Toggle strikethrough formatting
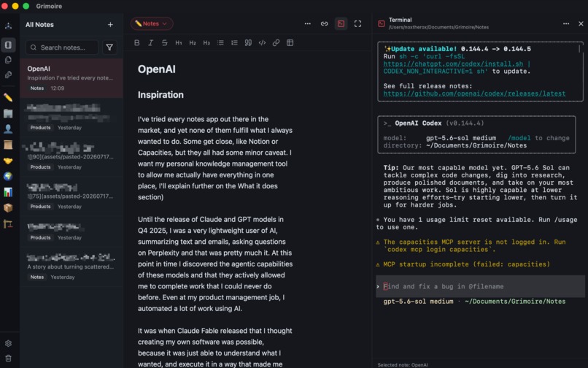588x368 pixels. [x=165, y=43]
